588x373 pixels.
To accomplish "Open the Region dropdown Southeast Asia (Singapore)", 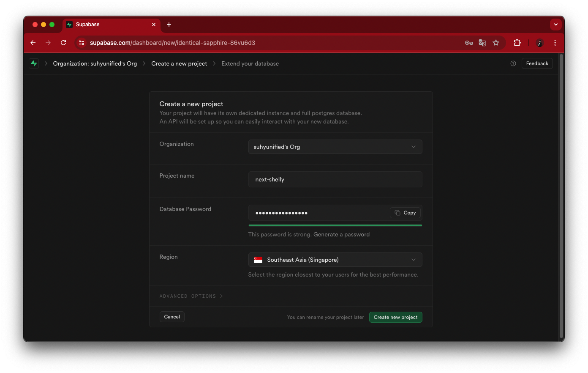I will (x=335, y=260).
